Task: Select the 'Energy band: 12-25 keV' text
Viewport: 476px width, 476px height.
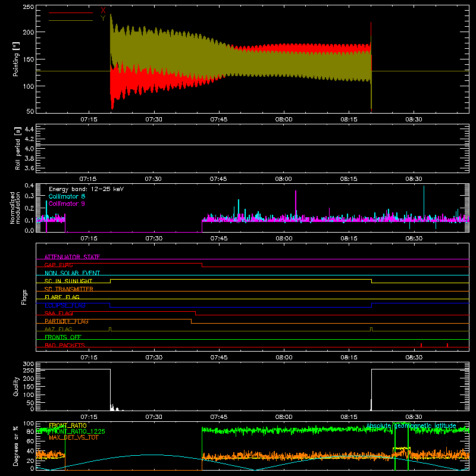Action: coord(86,189)
